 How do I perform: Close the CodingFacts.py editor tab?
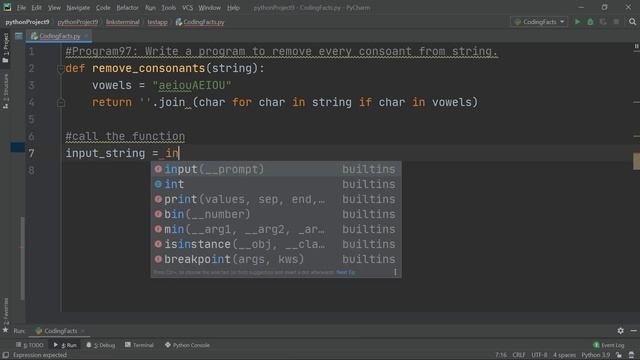[86, 36]
